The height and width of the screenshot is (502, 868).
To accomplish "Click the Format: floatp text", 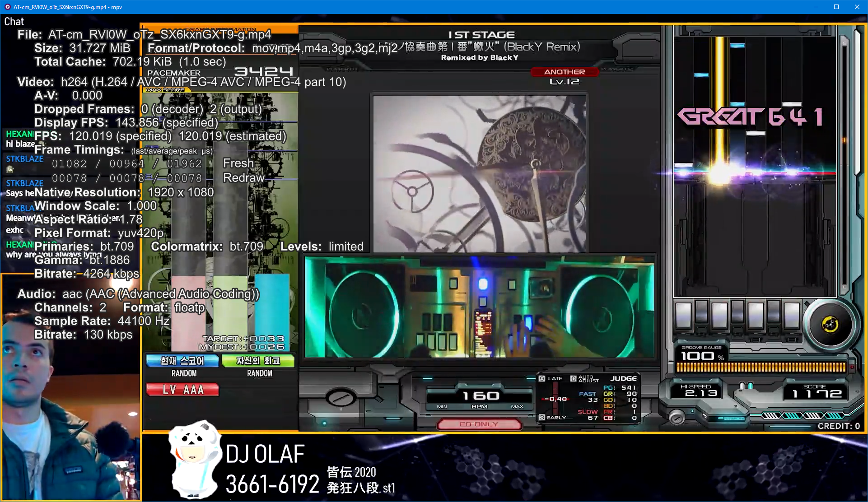I will [x=164, y=307].
